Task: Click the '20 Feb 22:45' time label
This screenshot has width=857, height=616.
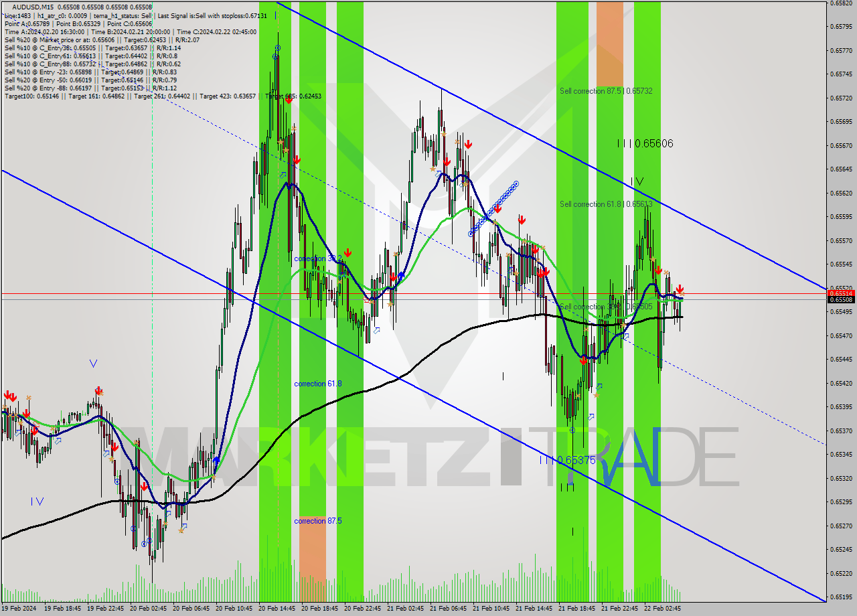Action: [363, 609]
